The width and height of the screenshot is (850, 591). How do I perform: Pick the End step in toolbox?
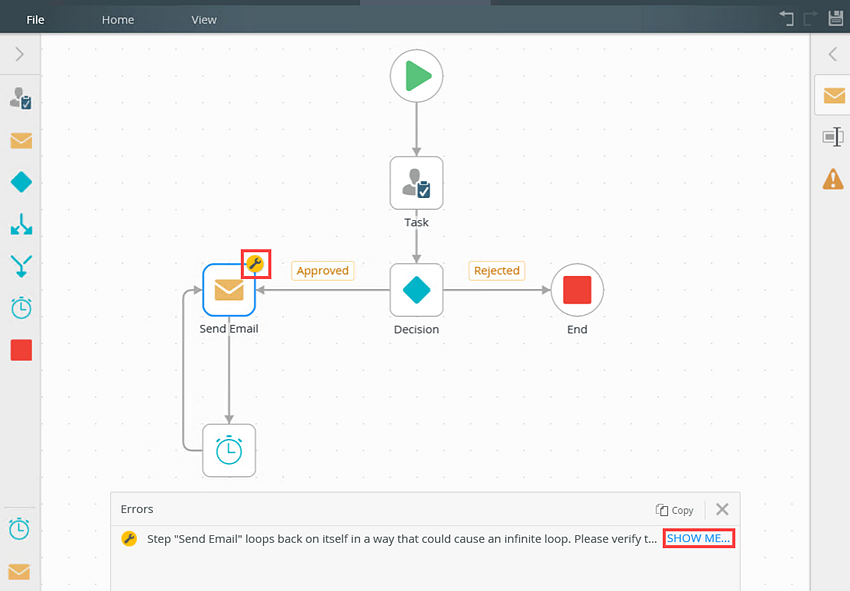tap(21, 350)
